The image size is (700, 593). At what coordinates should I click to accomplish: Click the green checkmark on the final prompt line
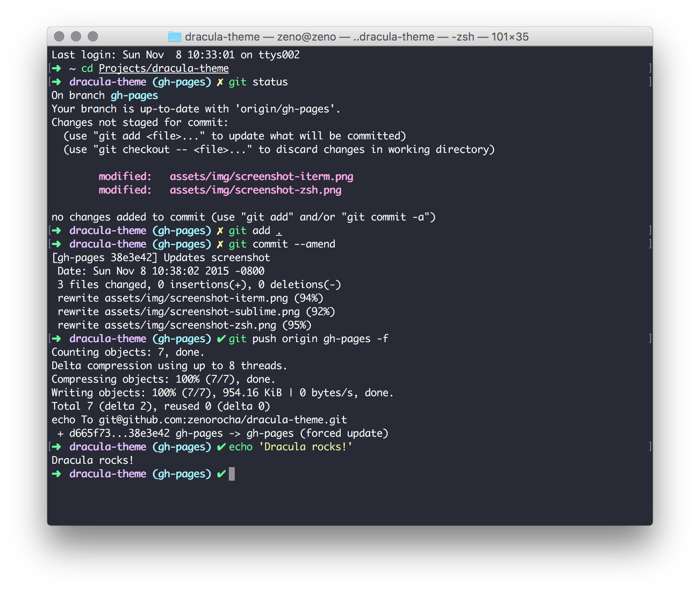tap(221, 473)
